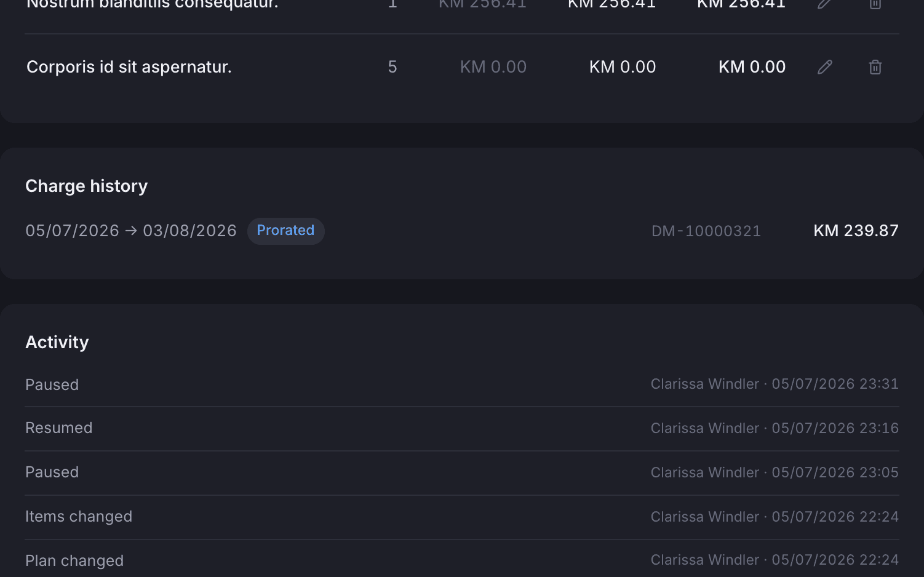Click the Corporis id sit aspernatur item name
The height and width of the screenshot is (577, 924).
pos(129,67)
